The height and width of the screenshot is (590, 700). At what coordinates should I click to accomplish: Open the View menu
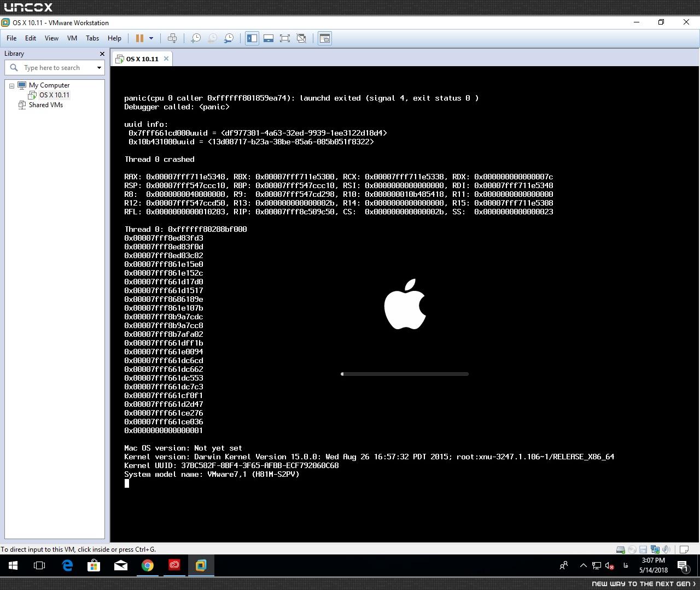51,38
